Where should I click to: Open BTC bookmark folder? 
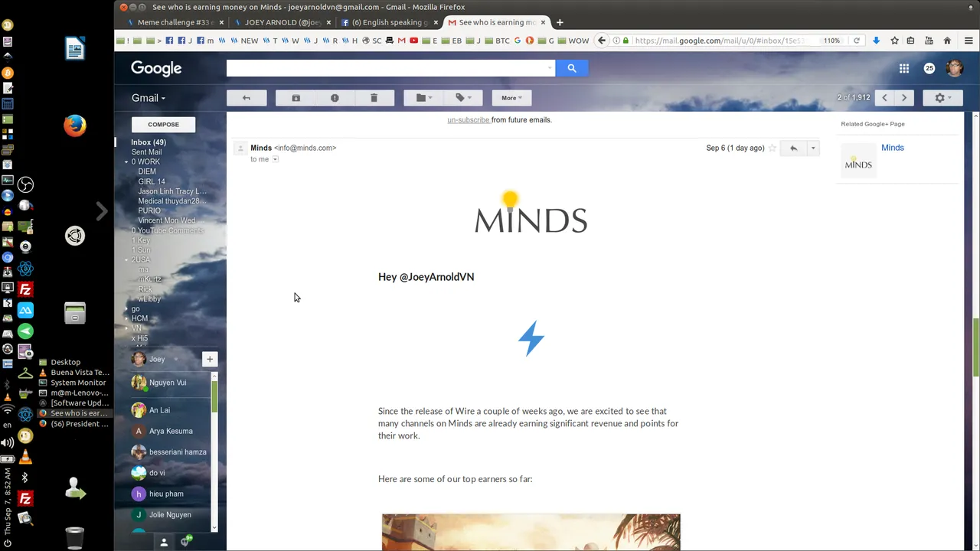click(x=496, y=41)
